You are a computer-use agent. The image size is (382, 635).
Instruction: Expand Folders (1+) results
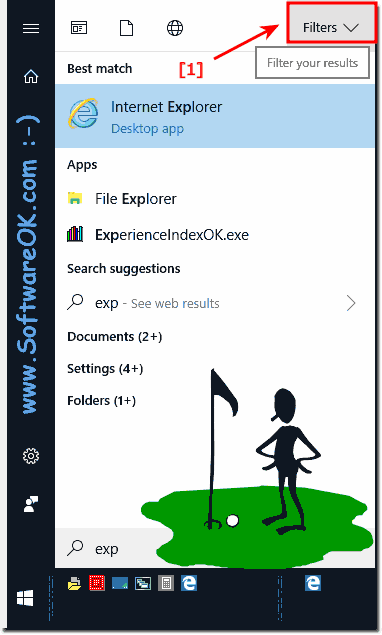(101, 401)
